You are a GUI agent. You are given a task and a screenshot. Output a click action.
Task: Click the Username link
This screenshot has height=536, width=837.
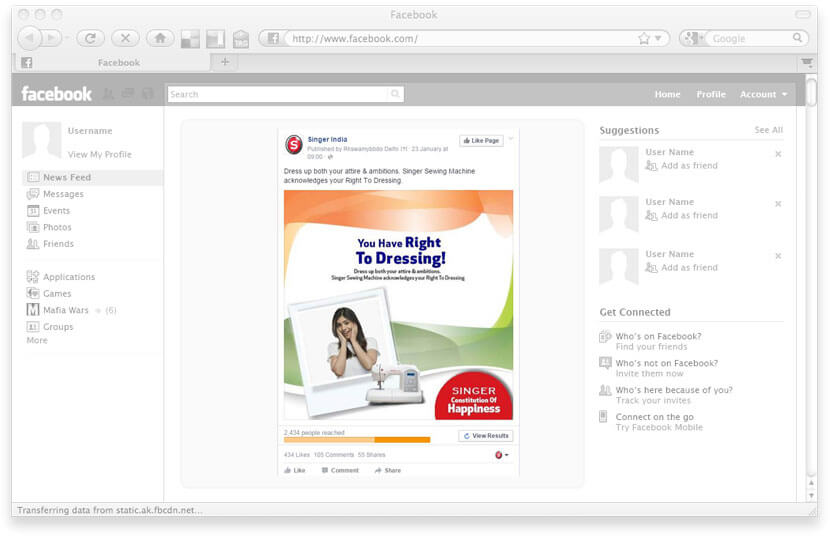(x=90, y=131)
